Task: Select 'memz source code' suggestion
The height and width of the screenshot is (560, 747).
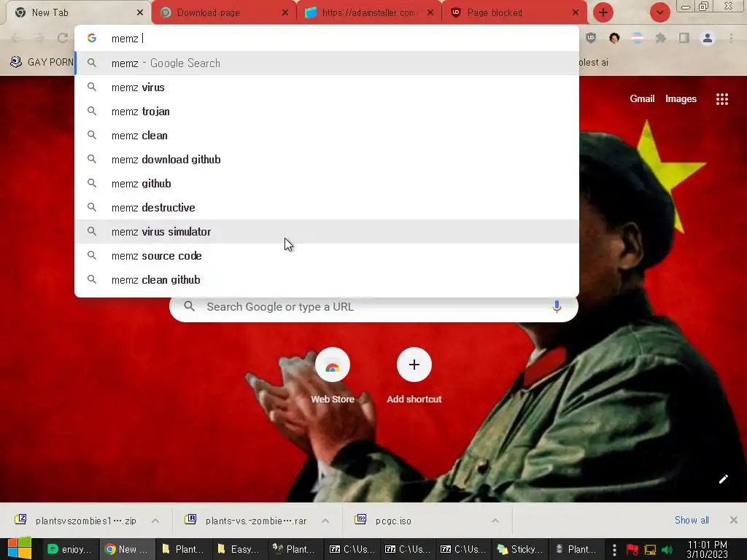Action: pos(327,256)
